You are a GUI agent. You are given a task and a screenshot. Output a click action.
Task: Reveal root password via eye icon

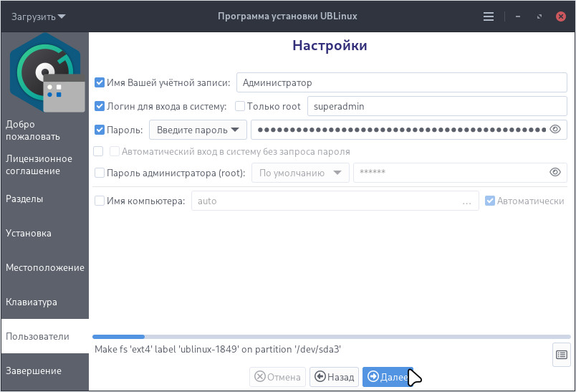[555, 172]
